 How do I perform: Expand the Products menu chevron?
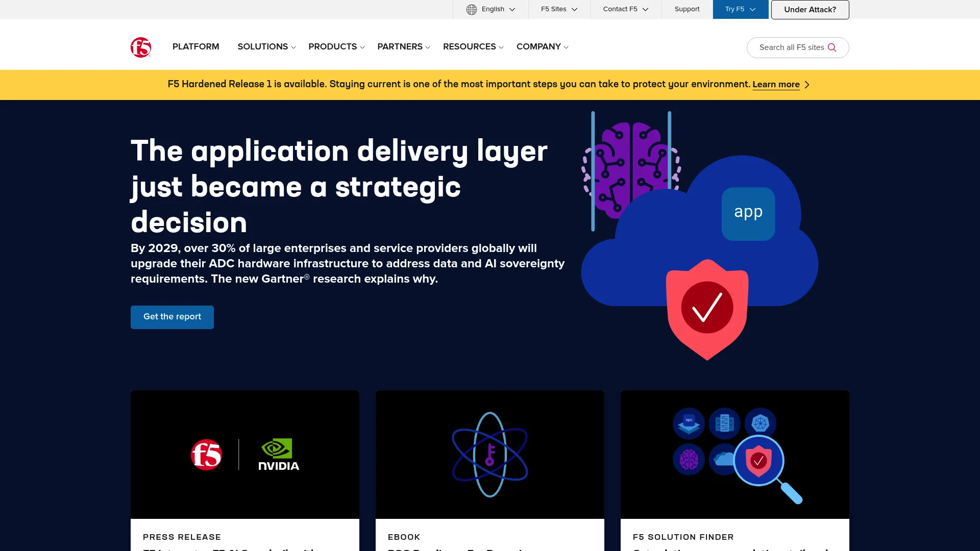click(362, 47)
